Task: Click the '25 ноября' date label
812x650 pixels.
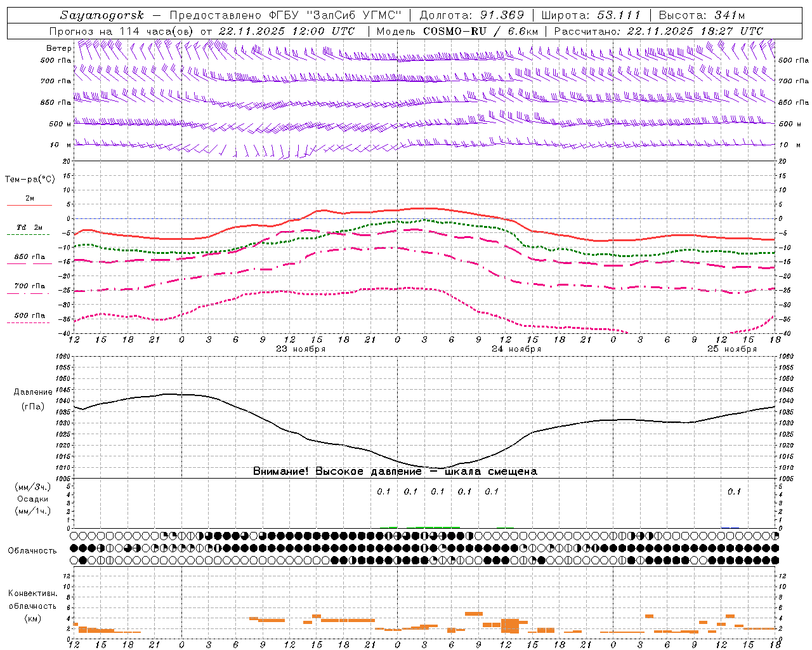Action: (x=732, y=349)
